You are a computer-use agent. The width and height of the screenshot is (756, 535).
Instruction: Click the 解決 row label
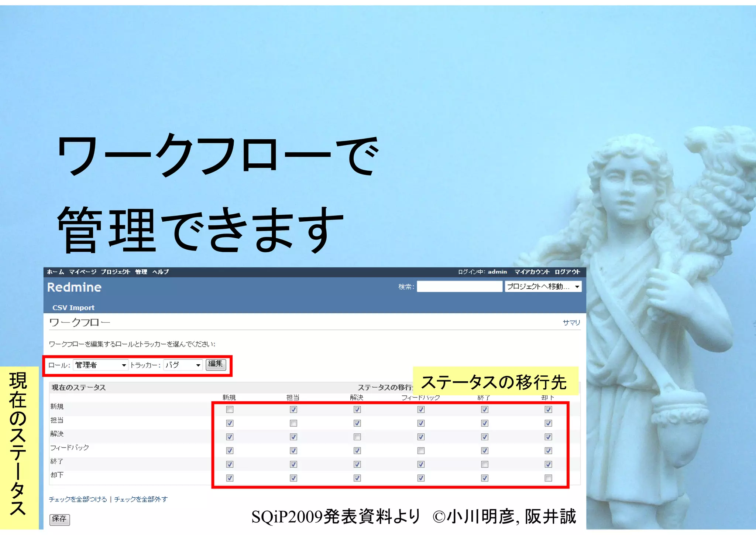57,434
